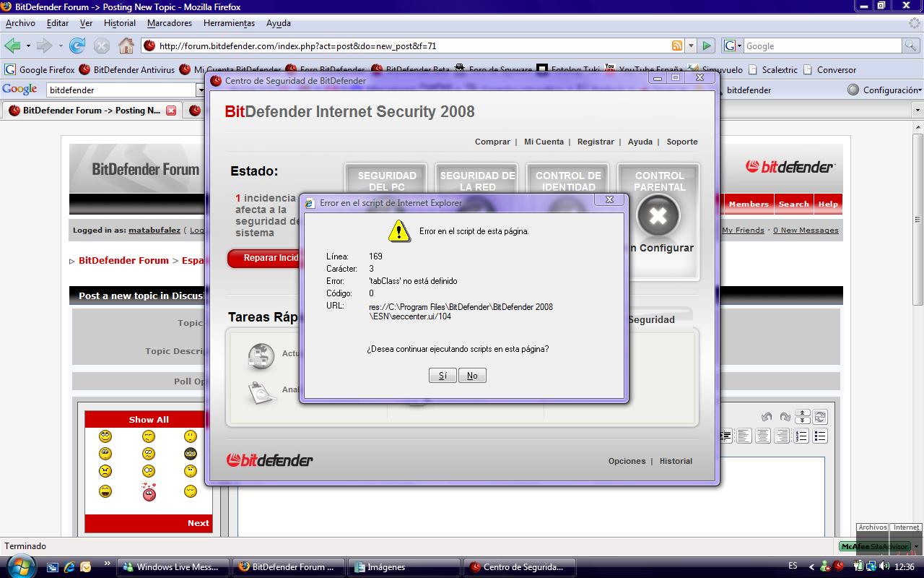Open Windows Live Messenger from taskbar

point(173,567)
